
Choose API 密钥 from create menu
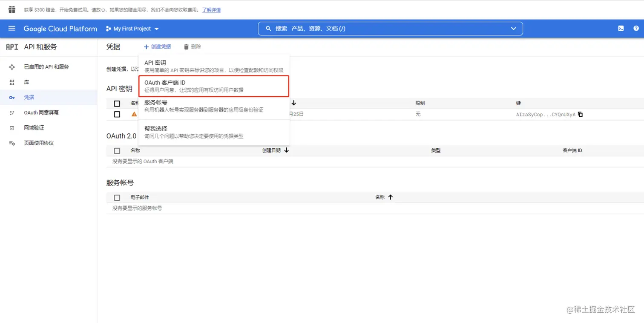coord(214,66)
